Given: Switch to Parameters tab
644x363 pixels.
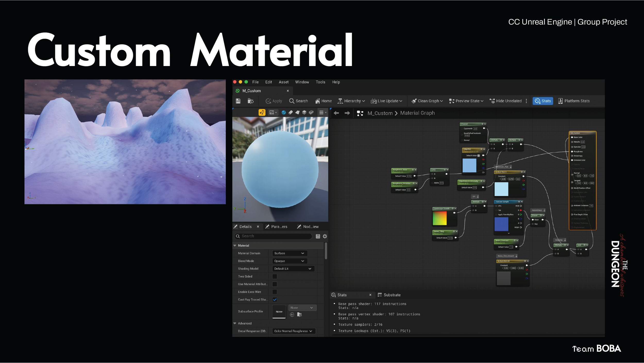Looking at the screenshot, I should point(276,227).
